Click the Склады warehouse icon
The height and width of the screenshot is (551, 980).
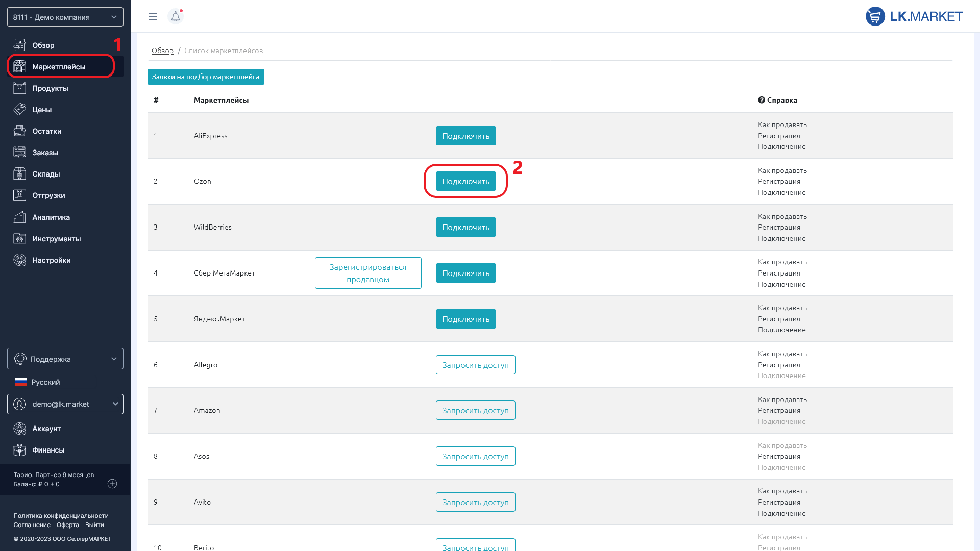click(19, 174)
